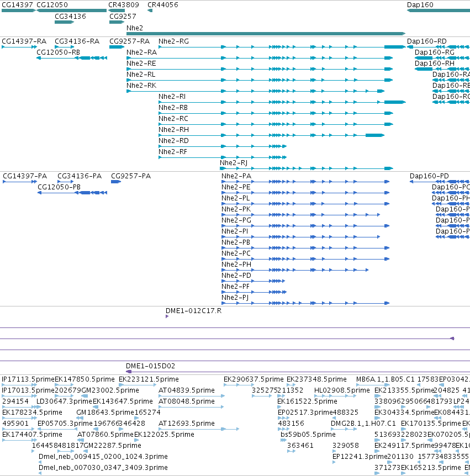Image resolution: width=470 pixels, height=476 pixels.
Task: Select transcript Dap160-RH label
Action: 435,64
